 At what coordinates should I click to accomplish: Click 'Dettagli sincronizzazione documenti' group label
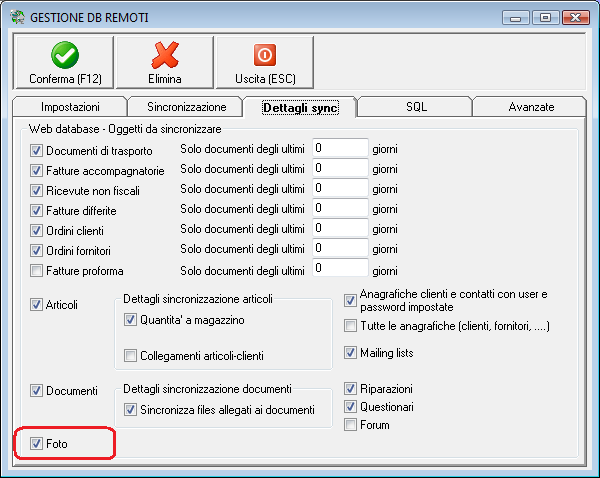[x=207, y=389]
